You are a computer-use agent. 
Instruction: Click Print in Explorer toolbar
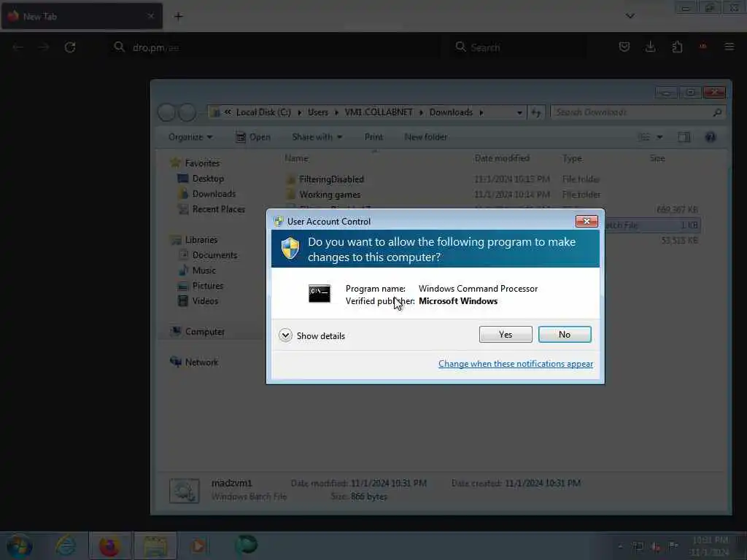[x=373, y=137]
